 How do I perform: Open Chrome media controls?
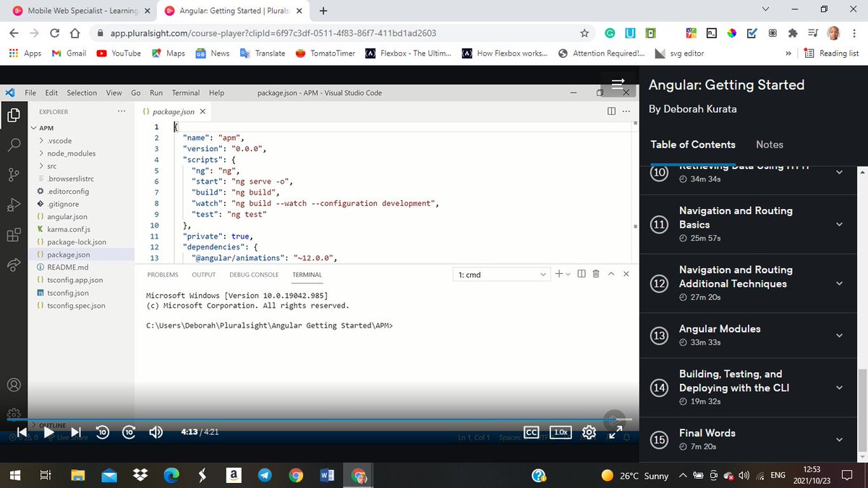tap(813, 33)
